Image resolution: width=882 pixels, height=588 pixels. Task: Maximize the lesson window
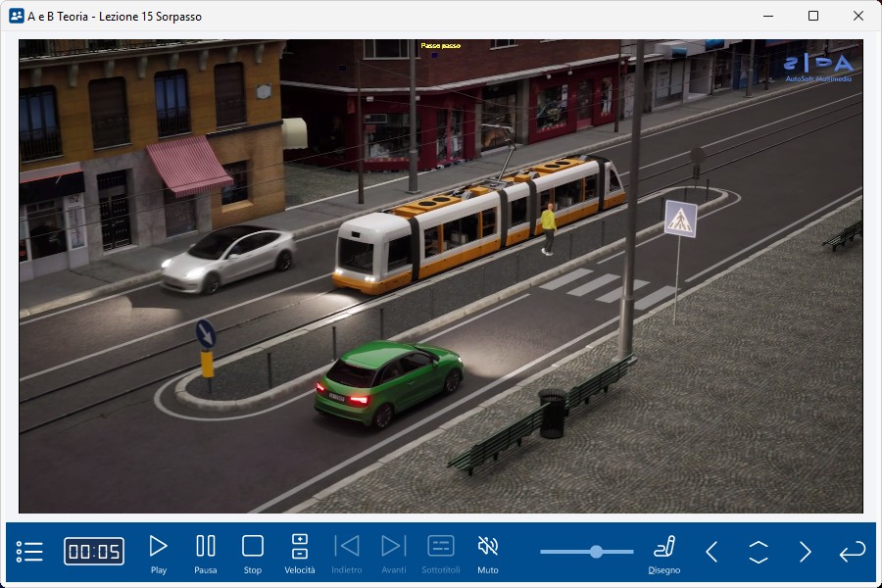pos(813,16)
